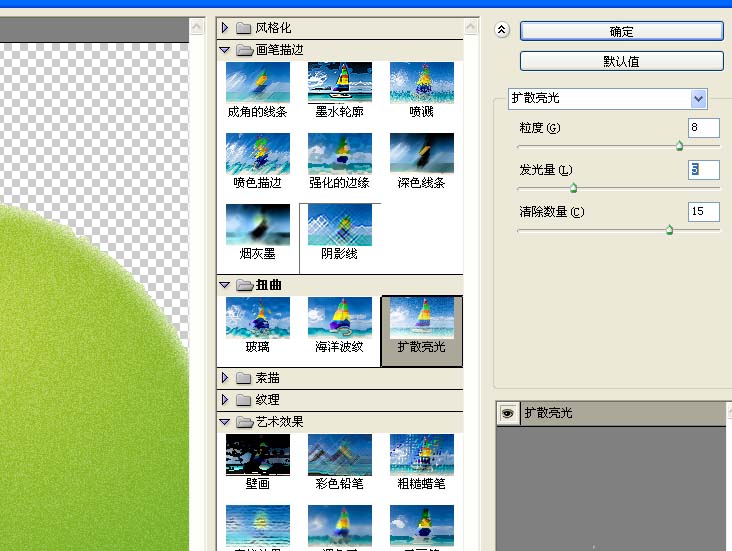Screen dimensions: 732x551
Task: Expand the 纹理 filter category
Action: (225, 400)
